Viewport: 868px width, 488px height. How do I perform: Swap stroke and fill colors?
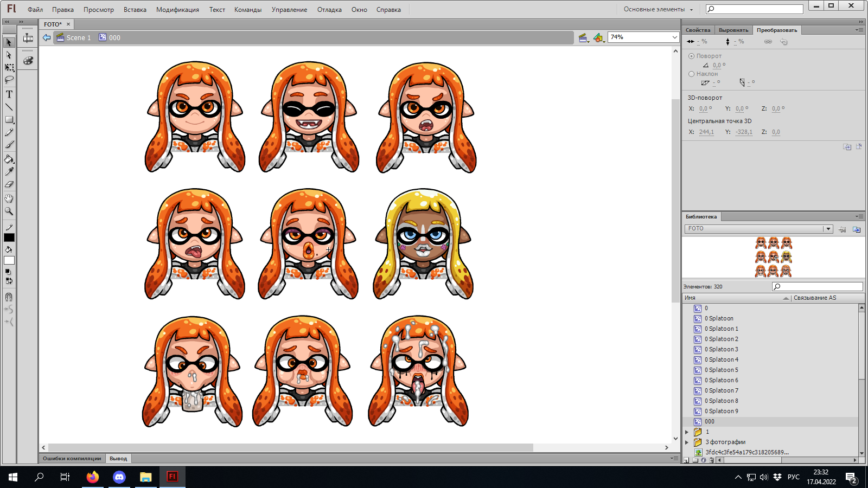click(9, 281)
